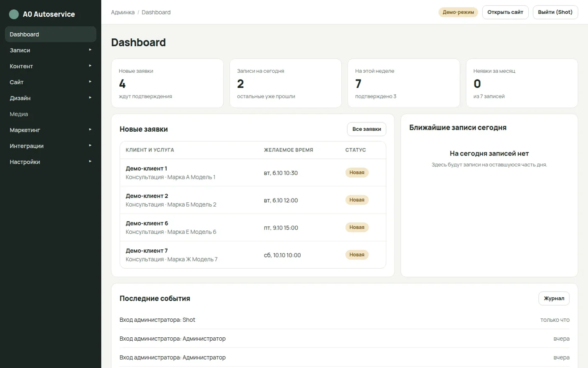Click the ЖЕЛАЕМОЕ ВРЕМЯ column header
The image size is (588, 368).
coord(288,150)
